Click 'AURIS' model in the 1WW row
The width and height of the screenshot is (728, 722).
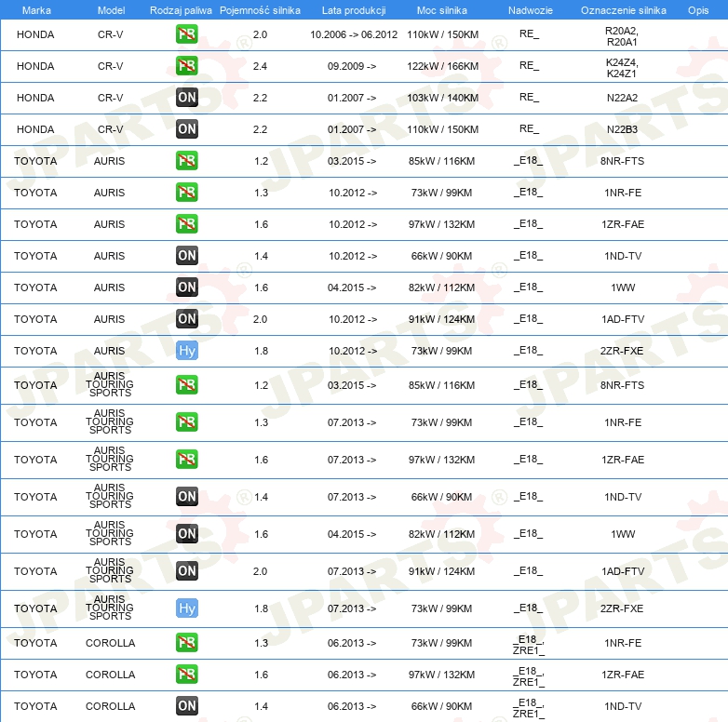(109, 287)
